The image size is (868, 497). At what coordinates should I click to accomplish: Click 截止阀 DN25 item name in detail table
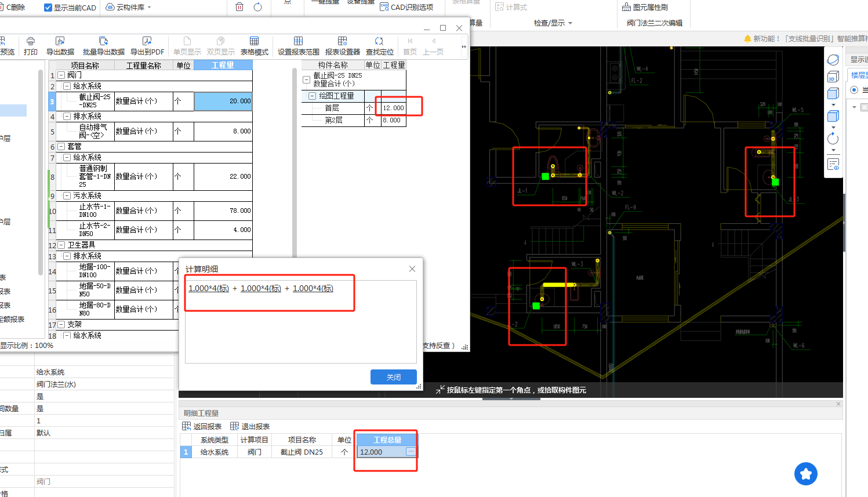302,452
